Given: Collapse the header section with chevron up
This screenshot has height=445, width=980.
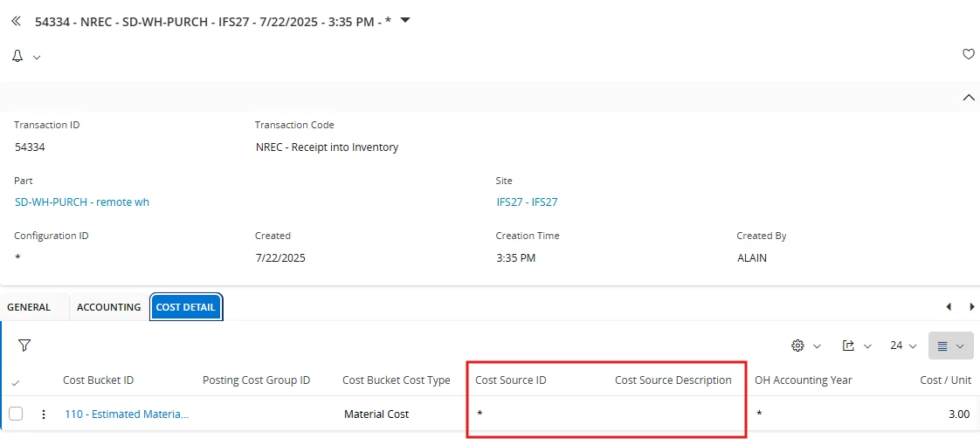Looking at the screenshot, I should coord(968,98).
